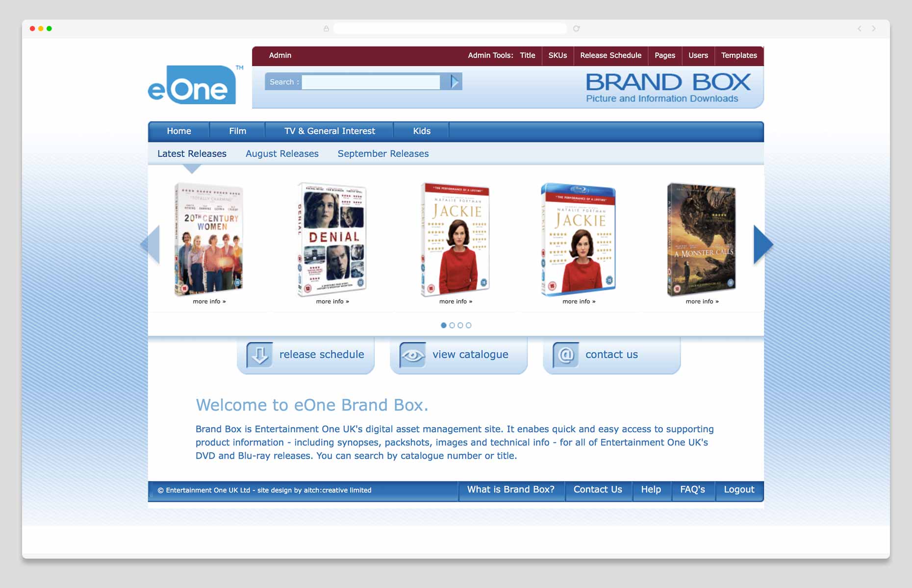Reload page via browser refresh icon
Viewport: 912px width, 588px height.
pyautogui.click(x=577, y=28)
